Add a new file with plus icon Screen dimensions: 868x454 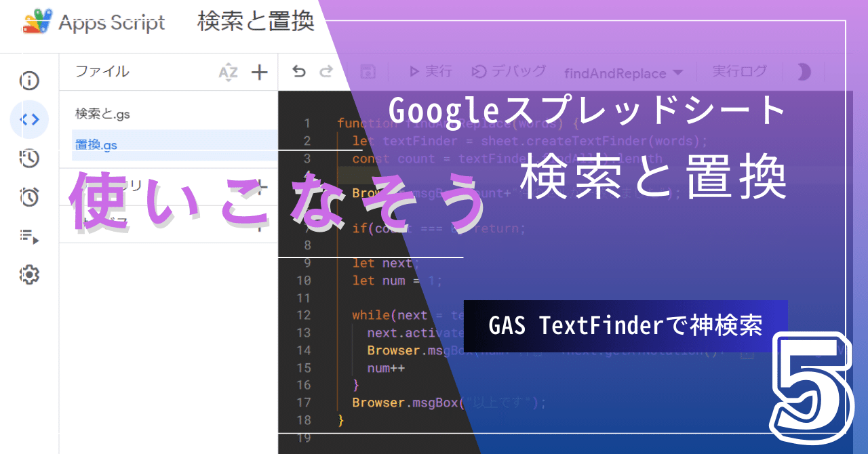260,72
